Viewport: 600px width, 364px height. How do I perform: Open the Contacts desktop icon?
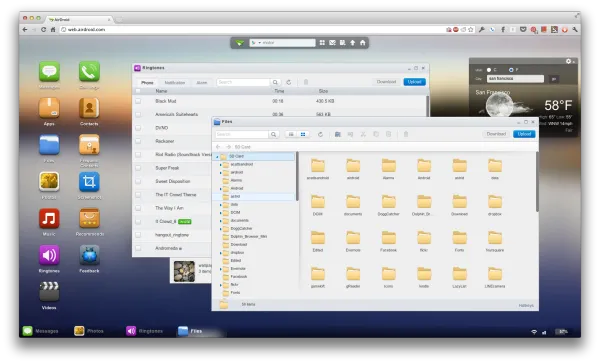(x=89, y=108)
